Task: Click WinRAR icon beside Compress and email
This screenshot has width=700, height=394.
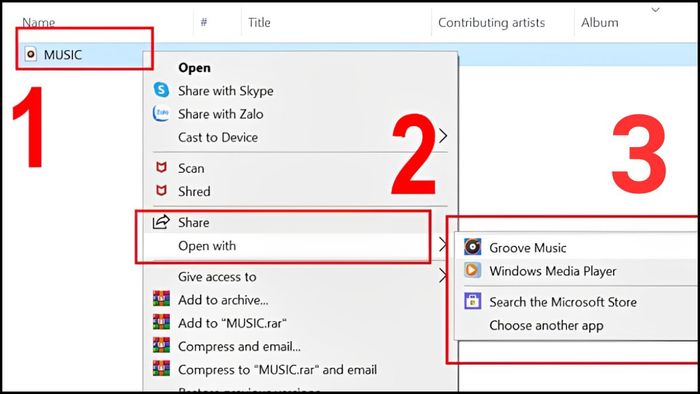Action: (x=161, y=346)
